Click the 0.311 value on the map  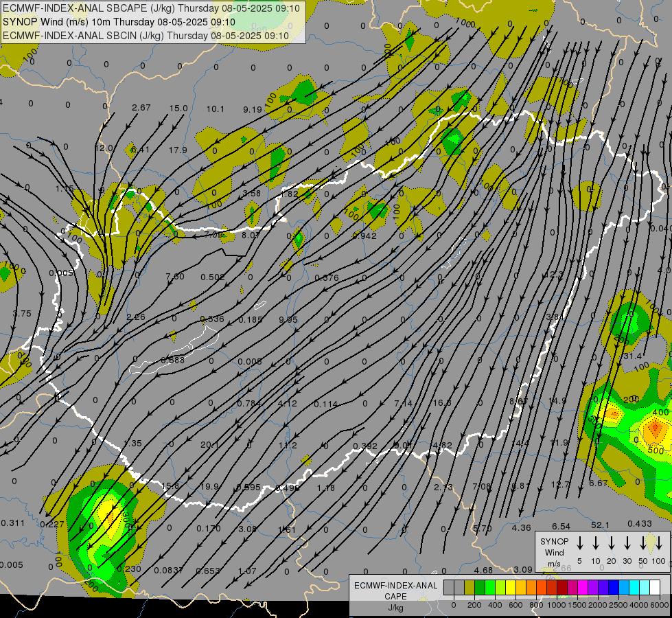13,523
